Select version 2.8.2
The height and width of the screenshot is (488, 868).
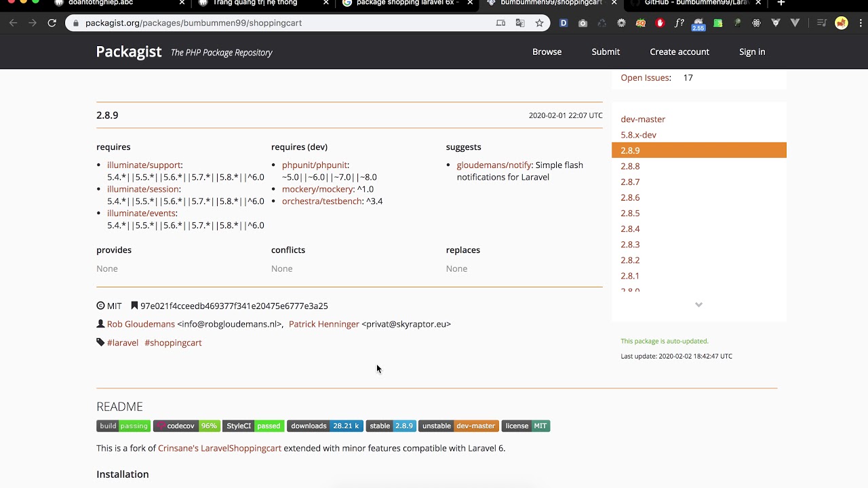[x=630, y=260]
